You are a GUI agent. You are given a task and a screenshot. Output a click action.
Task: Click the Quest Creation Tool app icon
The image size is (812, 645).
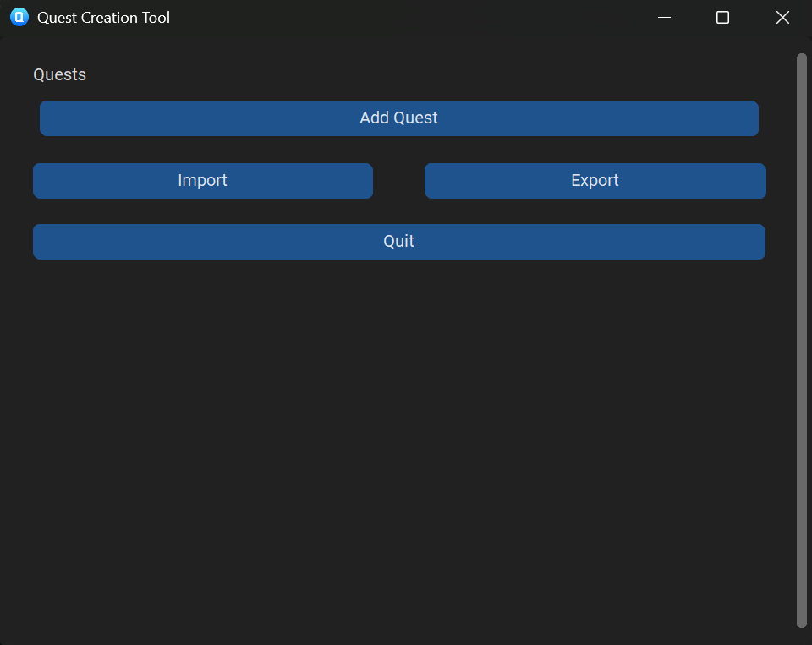tap(19, 17)
